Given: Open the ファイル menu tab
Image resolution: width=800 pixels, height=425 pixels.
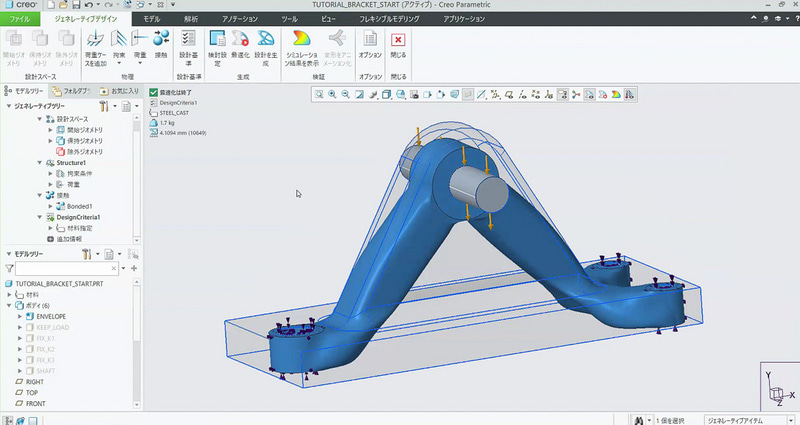Looking at the screenshot, I should (20, 19).
